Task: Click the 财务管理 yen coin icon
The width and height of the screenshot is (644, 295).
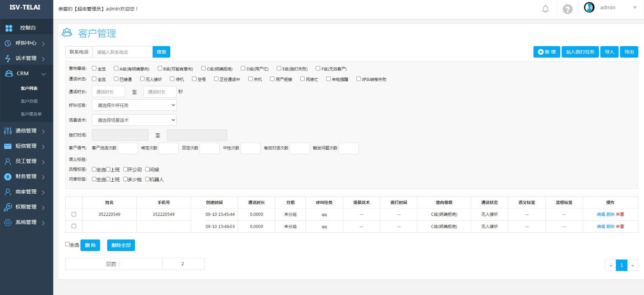Action: pos(8,176)
